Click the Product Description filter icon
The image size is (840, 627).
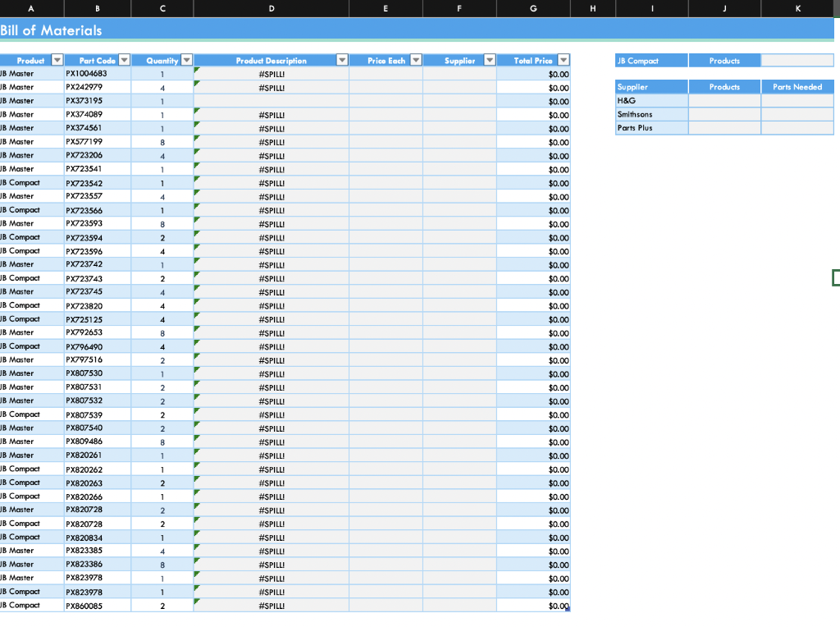pos(342,59)
